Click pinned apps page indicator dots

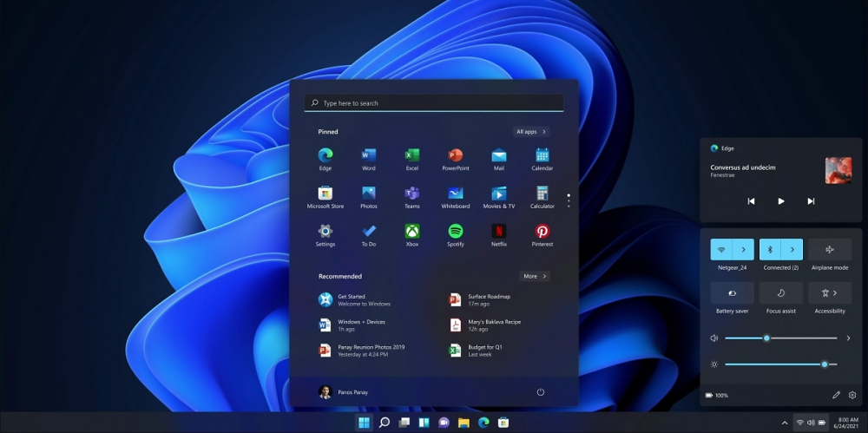tap(569, 200)
